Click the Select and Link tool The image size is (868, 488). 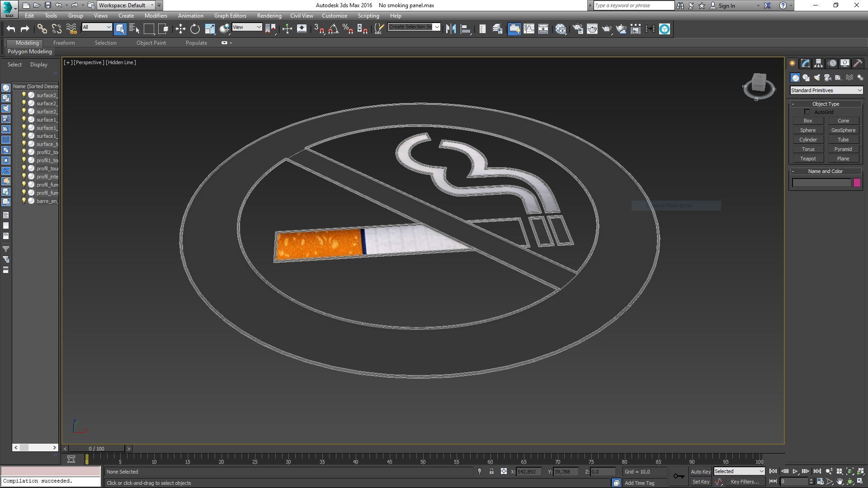coord(42,29)
